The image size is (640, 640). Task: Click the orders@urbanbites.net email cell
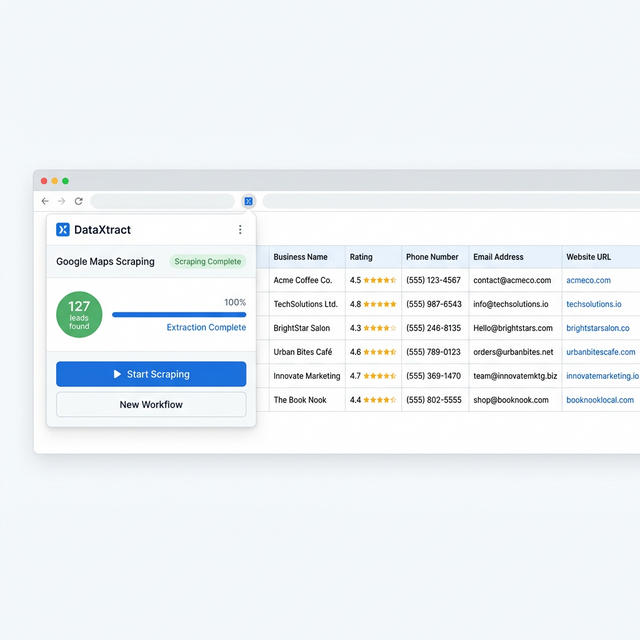pyautogui.click(x=513, y=352)
